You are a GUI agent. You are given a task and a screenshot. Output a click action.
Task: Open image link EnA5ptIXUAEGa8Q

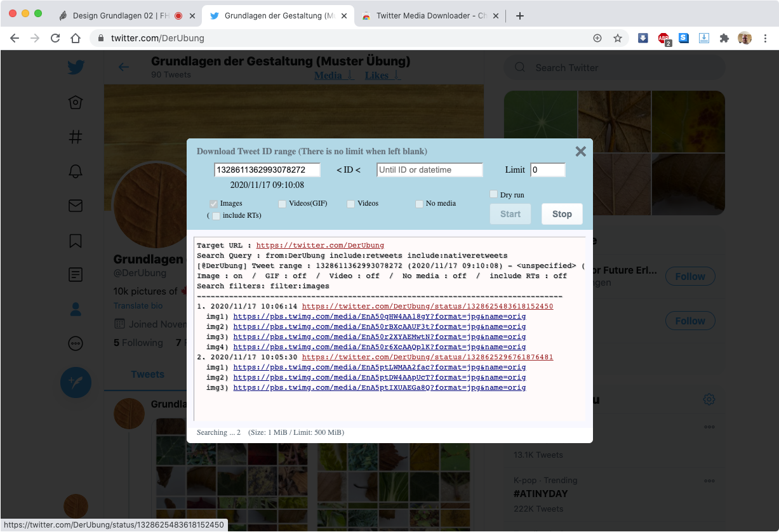380,387
